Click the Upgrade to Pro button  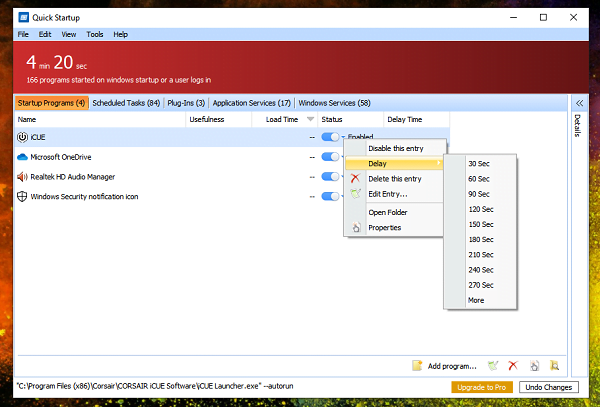coord(481,387)
